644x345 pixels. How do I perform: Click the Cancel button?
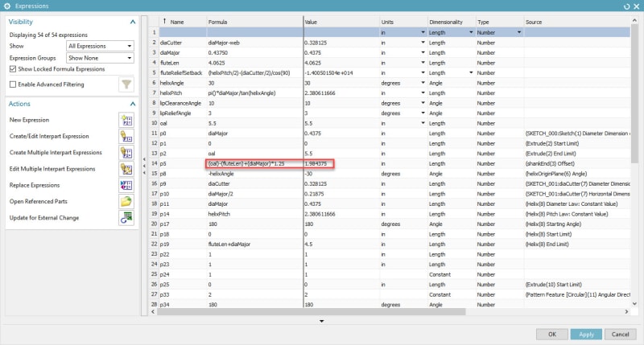click(x=620, y=335)
